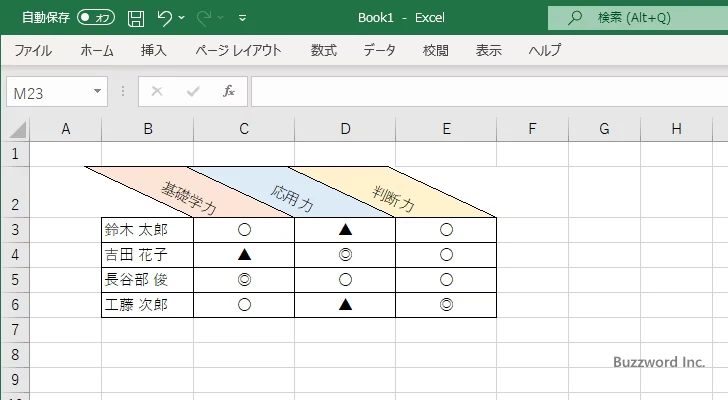Click the ◎ under 判断力 for 工藤 次郎

[x=446, y=305]
